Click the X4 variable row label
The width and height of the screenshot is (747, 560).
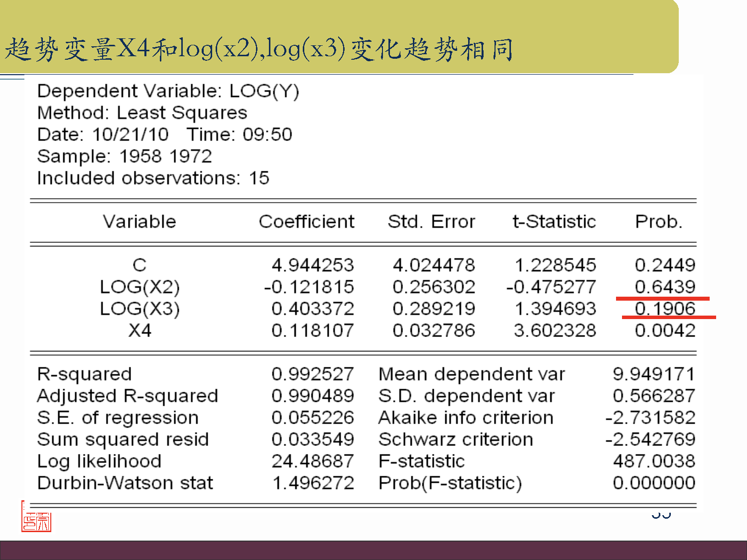(x=139, y=331)
